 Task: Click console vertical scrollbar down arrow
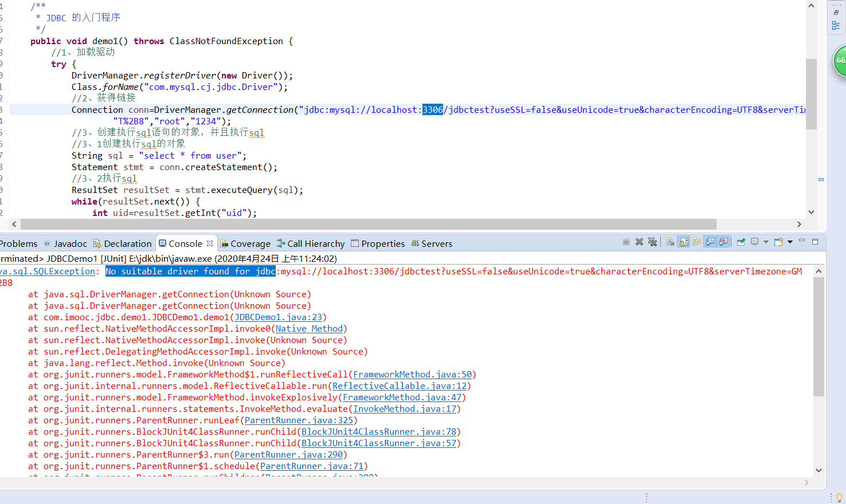coord(818,470)
